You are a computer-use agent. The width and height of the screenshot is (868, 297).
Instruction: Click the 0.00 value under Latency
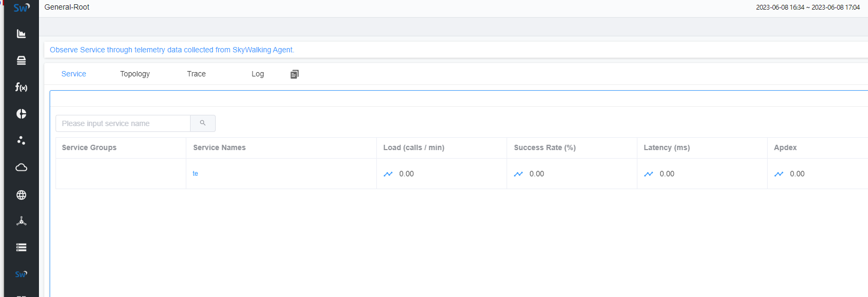click(x=667, y=174)
